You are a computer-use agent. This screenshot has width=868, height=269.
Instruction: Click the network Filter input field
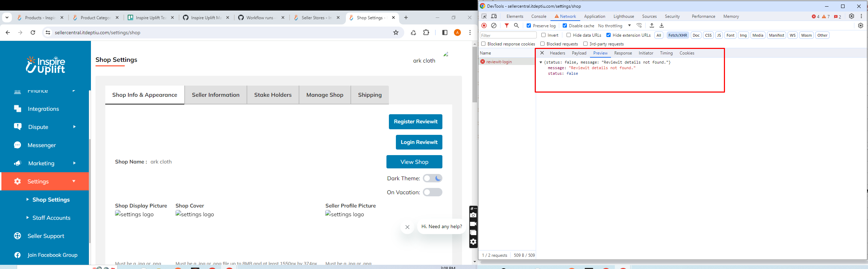click(508, 35)
